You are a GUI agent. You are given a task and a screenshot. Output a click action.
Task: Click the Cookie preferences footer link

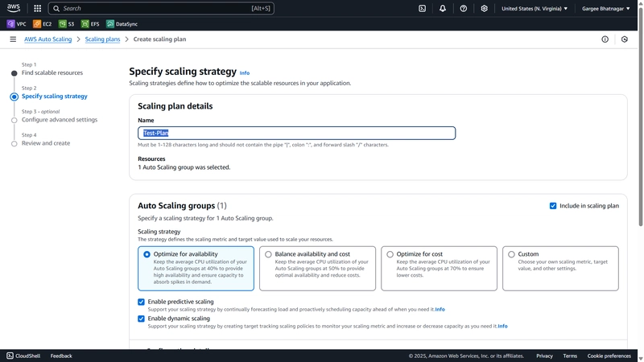coord(609,356)
